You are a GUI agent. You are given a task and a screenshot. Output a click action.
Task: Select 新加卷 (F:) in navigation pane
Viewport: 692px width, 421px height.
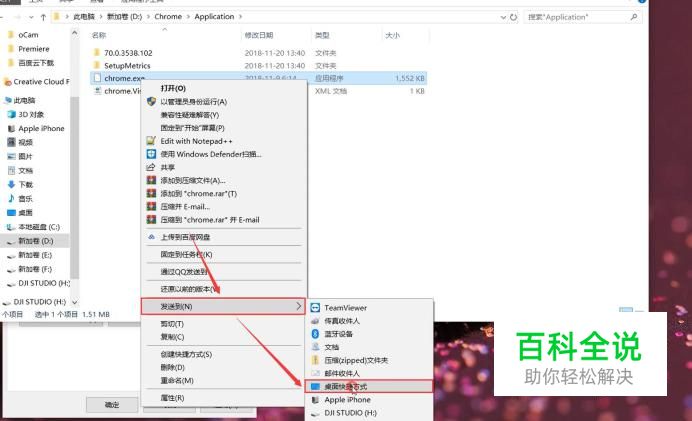pos(34,269)
